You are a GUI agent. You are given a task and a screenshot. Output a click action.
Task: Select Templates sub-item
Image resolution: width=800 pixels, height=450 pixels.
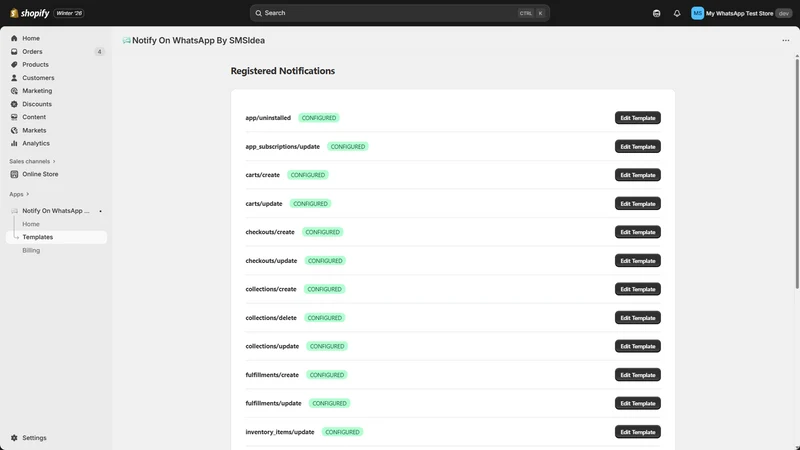pos(56,237)
